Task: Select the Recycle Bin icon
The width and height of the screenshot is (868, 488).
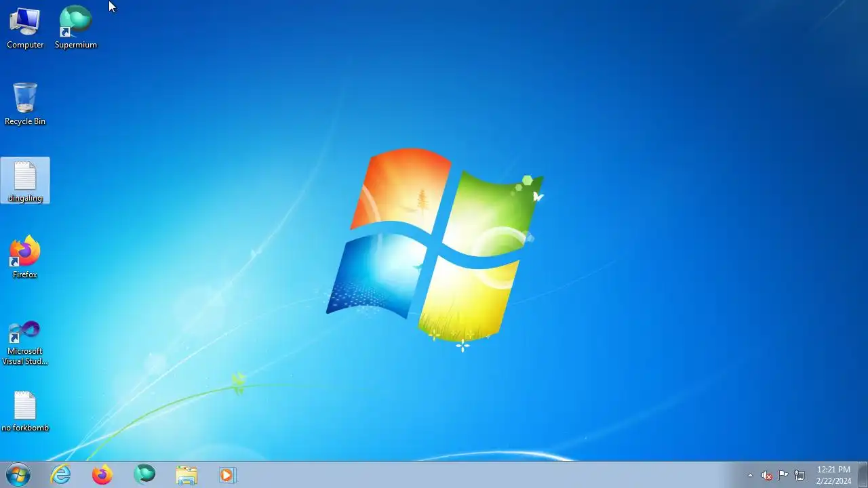Action: (25, 104)
